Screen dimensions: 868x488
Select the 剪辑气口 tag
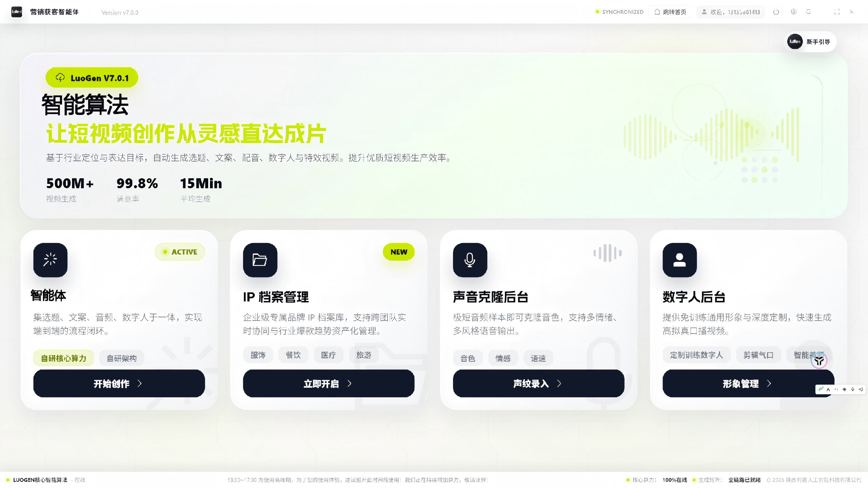758,355
